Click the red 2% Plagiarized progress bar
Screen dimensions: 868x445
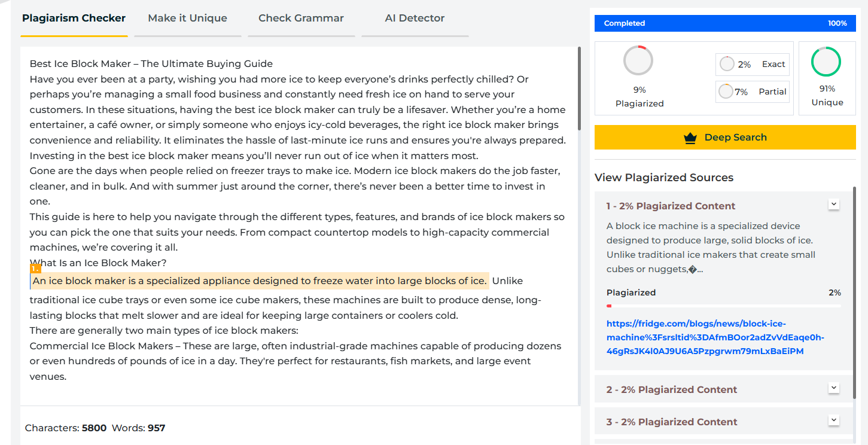pyautogui.click(x=724, y=306)
